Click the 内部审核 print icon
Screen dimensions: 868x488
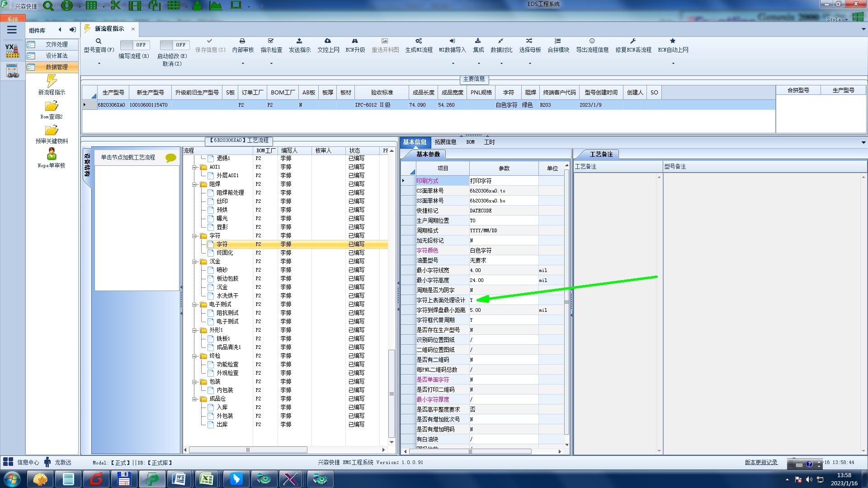coord(242,41)
